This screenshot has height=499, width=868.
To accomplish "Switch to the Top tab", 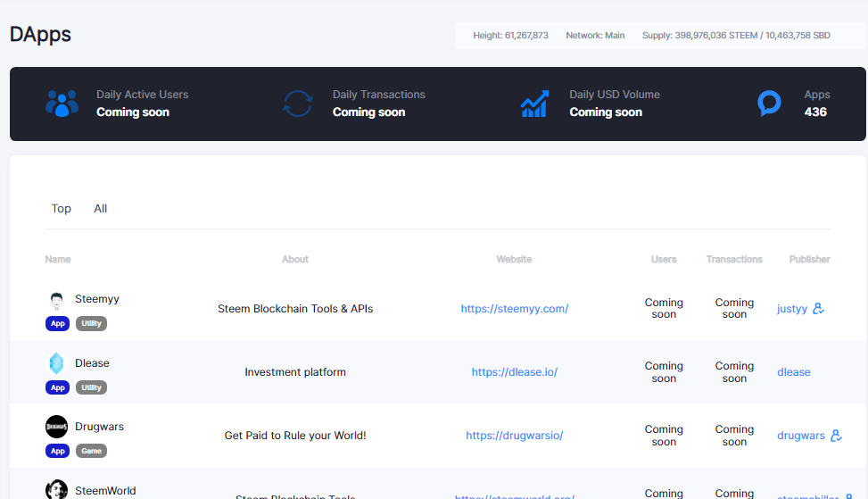I will tap(61, 209).
